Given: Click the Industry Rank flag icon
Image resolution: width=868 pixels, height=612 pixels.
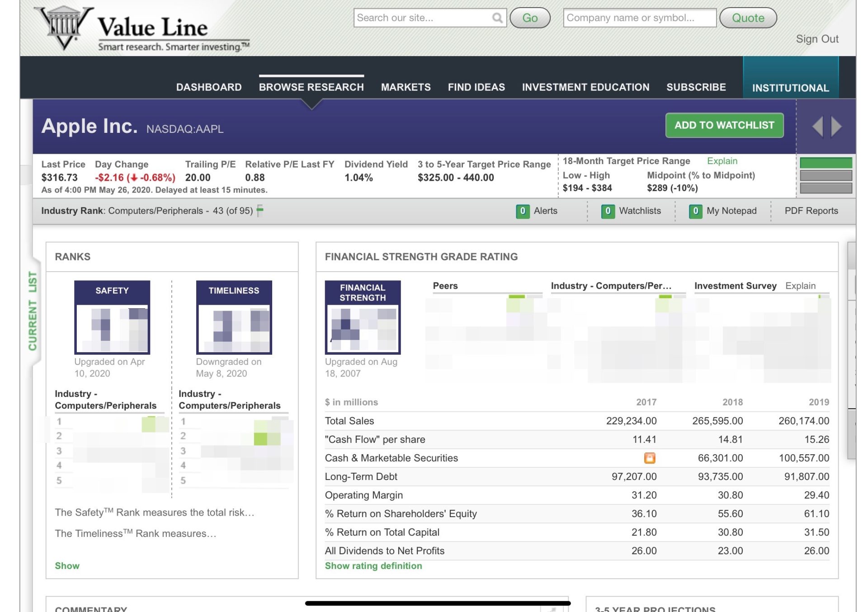Looking at the screenshot, I should (260, 210).
